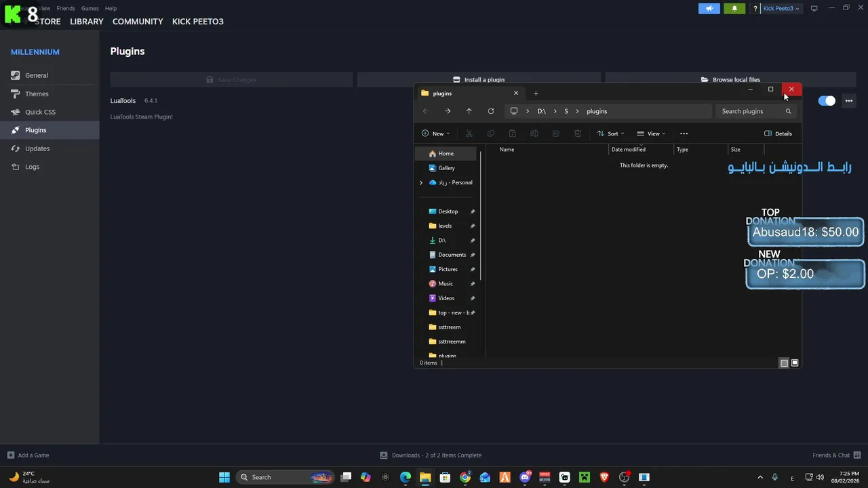The height and width of the screenshot is (488, 868).
Task: Click Add a Game in Steam
Action: (28, 455)
